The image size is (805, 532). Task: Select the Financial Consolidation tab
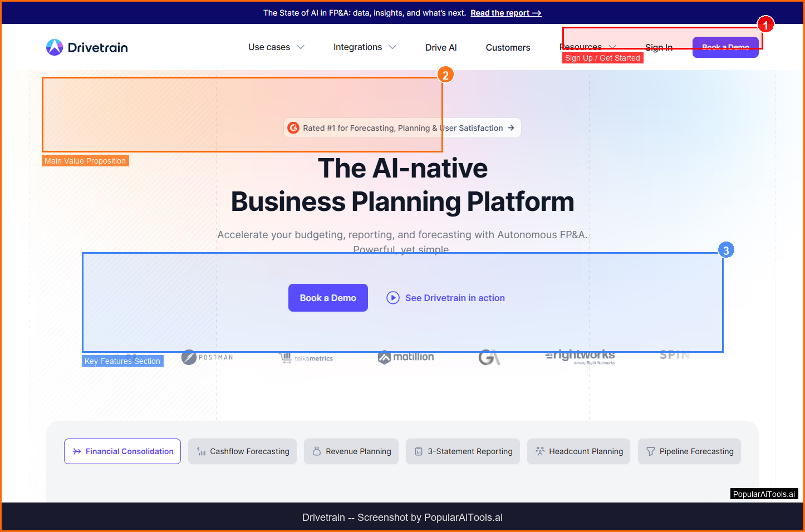(122, 451)
